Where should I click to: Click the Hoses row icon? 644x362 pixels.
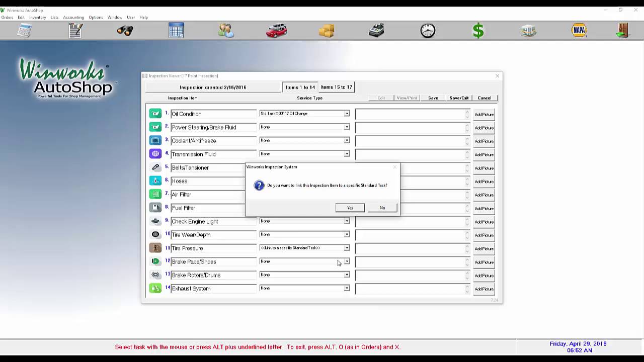tap(155, 180)
